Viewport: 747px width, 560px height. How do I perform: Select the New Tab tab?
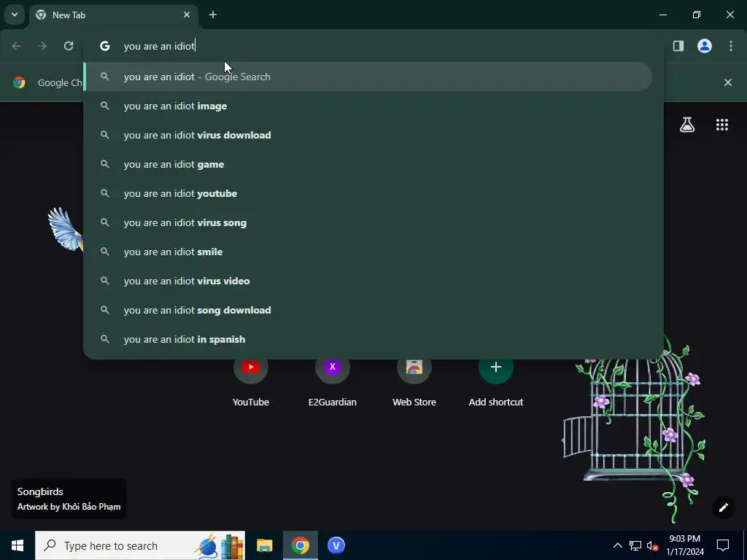pyautogui.click(x=113, y=15)
